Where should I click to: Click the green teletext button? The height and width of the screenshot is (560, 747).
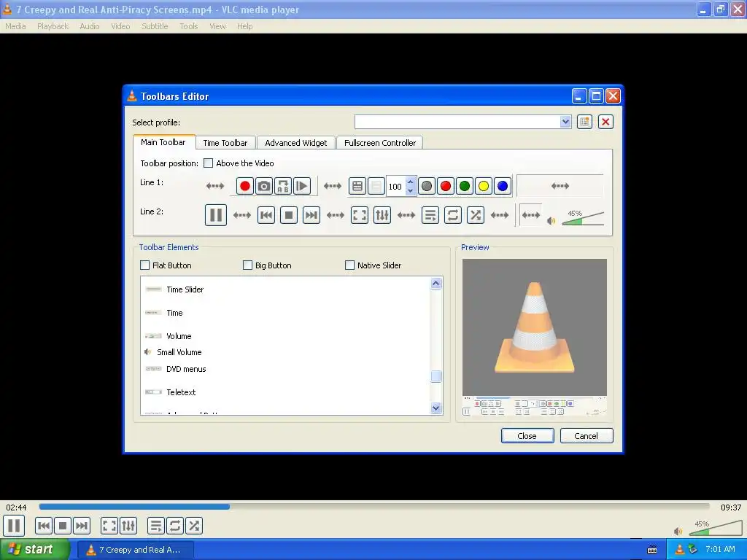465,186
